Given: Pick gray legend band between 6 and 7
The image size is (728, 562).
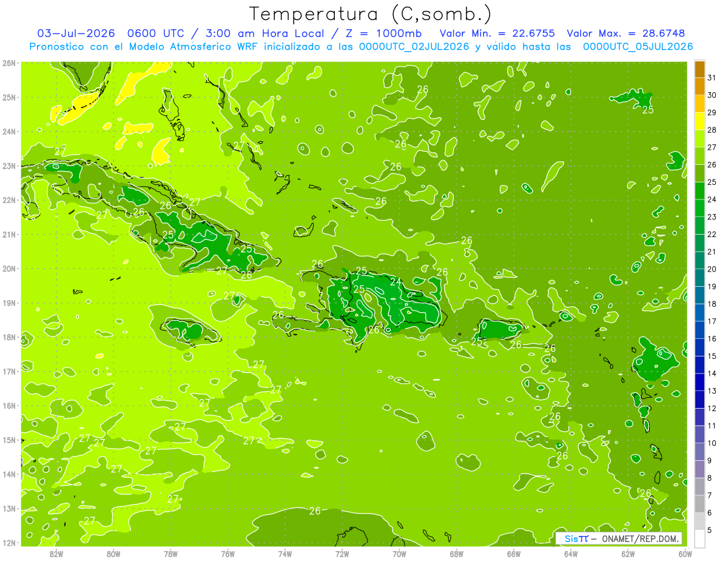Looking at the screenshot, I should click(699, 504).
